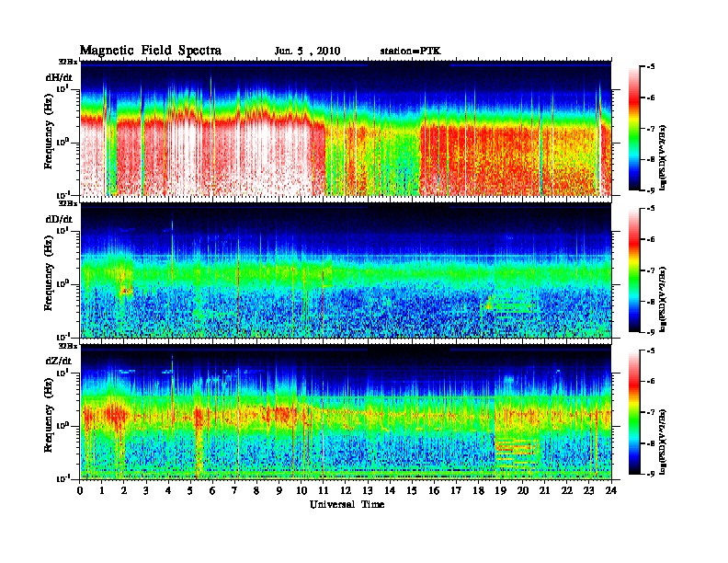The width and height of the screenshot is (728, 563).
Task: Click hour 12 on the time axis
Action: point(346,491)
